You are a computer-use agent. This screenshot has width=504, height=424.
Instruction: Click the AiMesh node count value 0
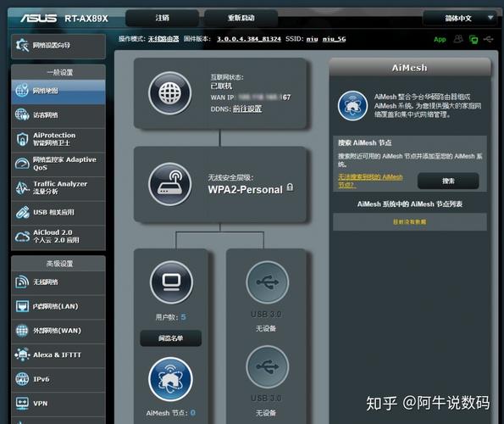[192, 413]
